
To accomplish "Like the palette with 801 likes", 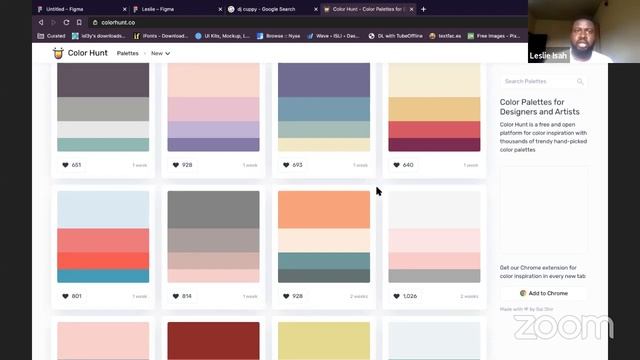I will [71, 296].
